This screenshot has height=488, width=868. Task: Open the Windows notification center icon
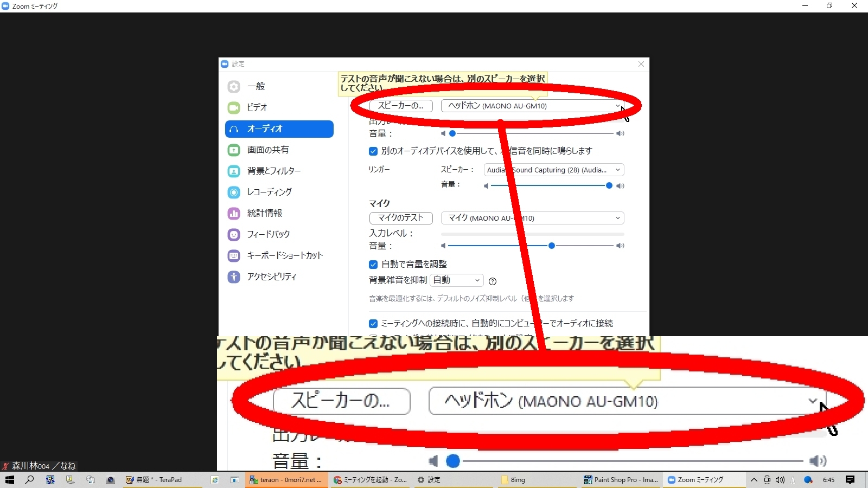tap(850, 480)
